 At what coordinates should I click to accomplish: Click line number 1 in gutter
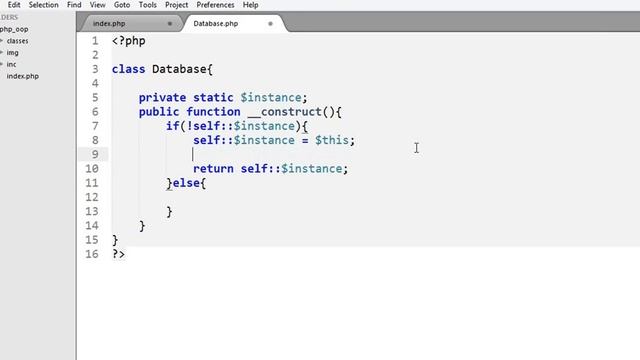(x=95, y=41)
